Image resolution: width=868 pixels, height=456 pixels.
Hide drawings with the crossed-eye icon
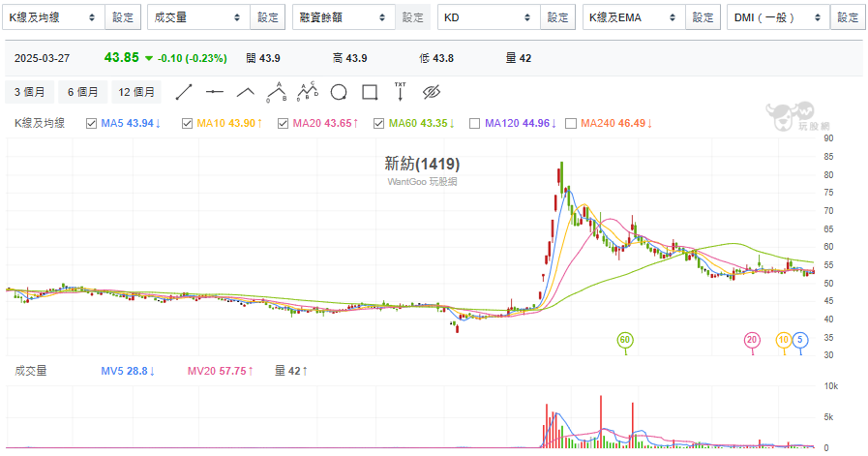[432, 93]
